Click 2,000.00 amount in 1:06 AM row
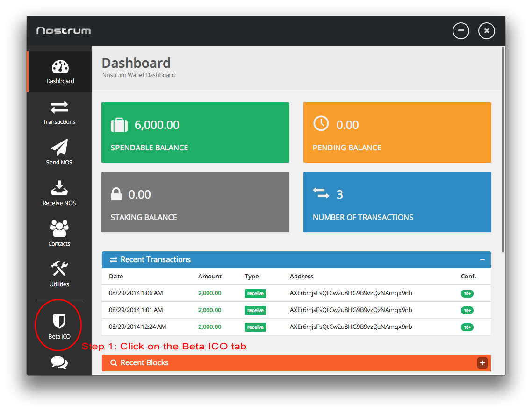Viewport: 532px width, 412px height. coord(210,293)
